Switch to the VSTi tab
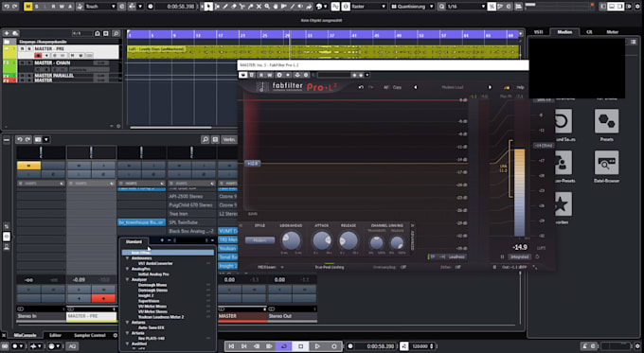Image resolution: width=644 pixels, height=353 pixels. (538, 32)
